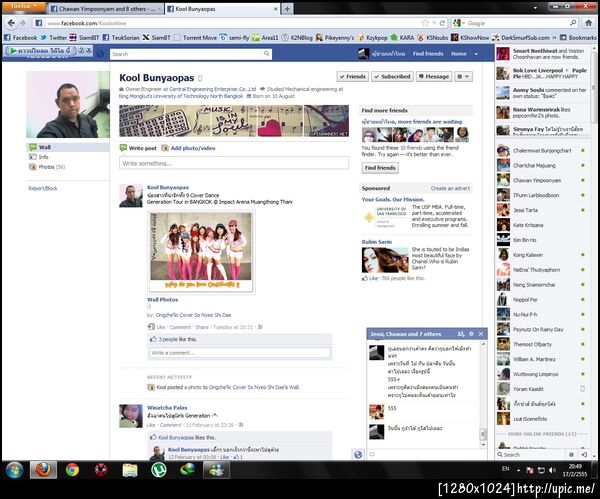Image resolution: width=600 pixels, height=499 pixels.
Task: Click the Kool Bunyaopas profile picture
Action: tap(68, 104)
